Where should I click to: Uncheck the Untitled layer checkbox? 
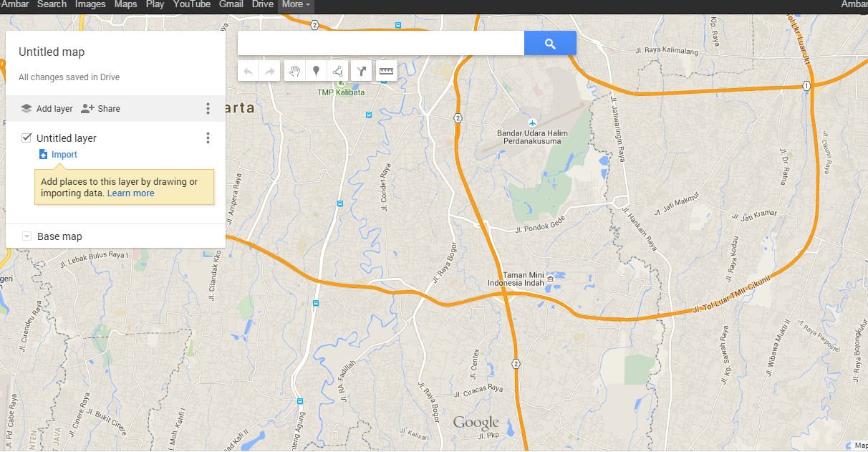click(x=26, y=138)
